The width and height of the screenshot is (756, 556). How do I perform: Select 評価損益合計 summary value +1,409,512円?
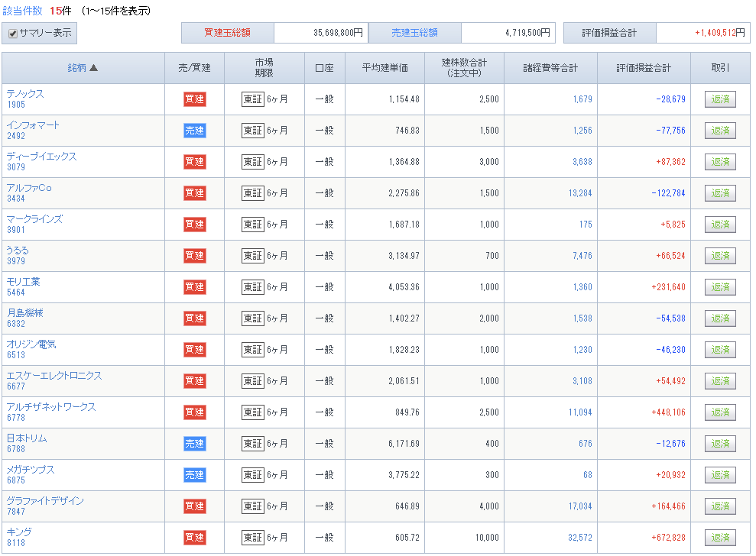[x=719, y=33]
